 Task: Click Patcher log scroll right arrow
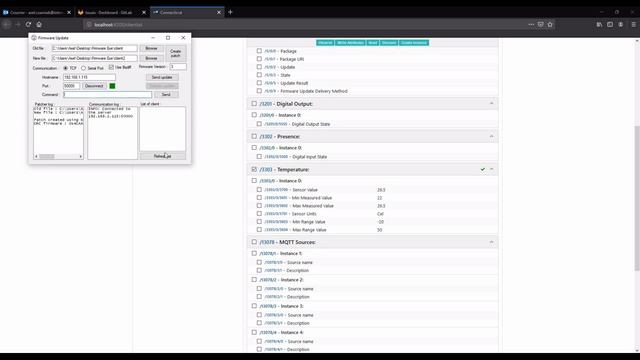point(80,156)
